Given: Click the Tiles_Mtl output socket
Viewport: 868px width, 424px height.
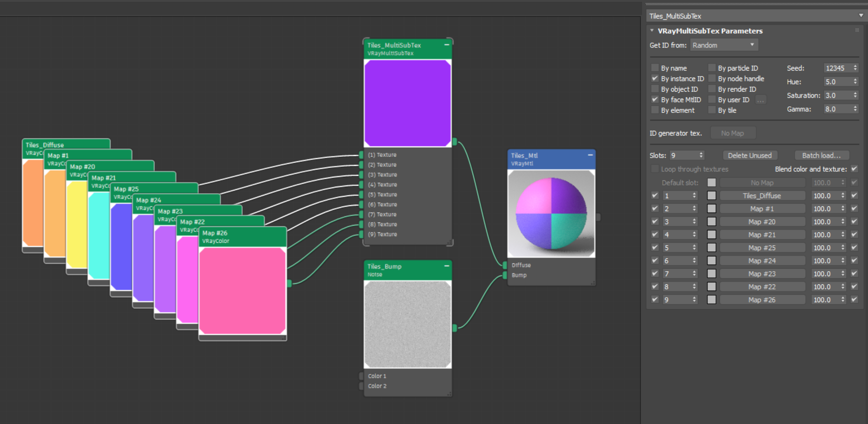Looking at the screenshot, I should [x=598, y=217].
